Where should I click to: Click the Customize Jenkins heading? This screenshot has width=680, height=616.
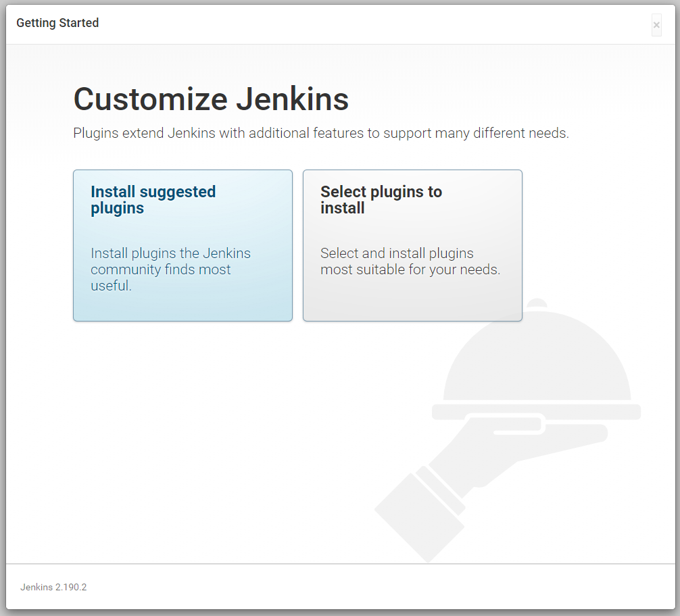[211, 99]
